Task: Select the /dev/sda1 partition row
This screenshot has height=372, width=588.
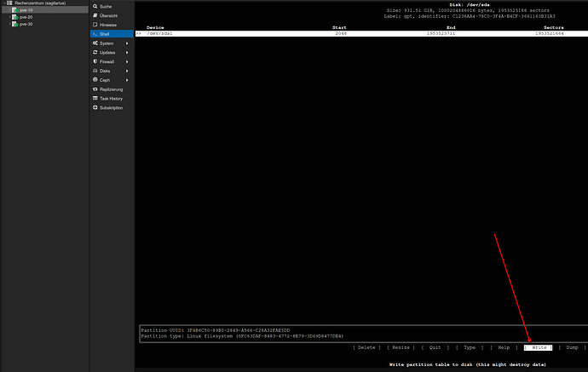Action: coord(361,33)
